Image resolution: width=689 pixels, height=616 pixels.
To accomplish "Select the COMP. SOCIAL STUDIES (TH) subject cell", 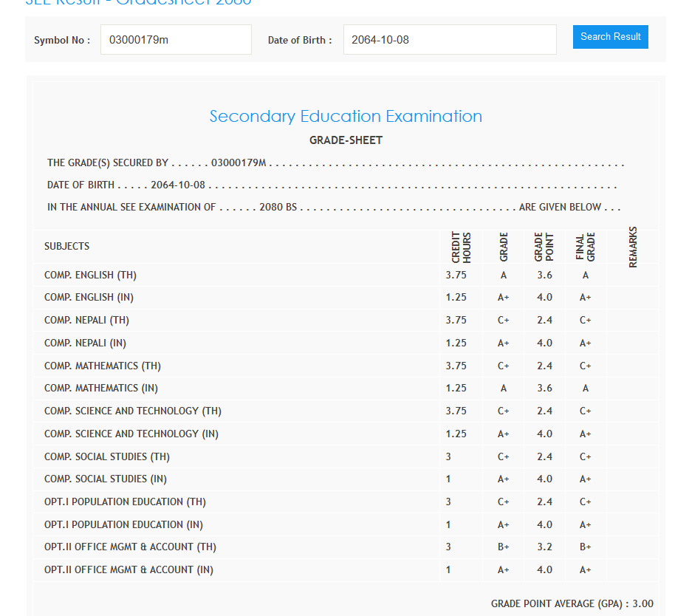I will tap(107, 457).
